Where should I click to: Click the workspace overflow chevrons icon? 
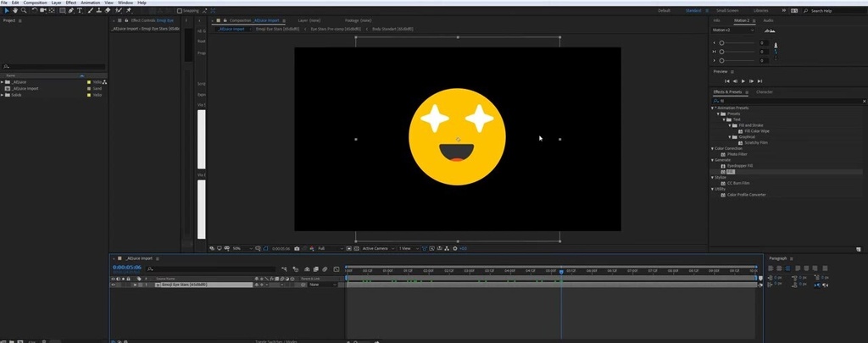(784, 10)
